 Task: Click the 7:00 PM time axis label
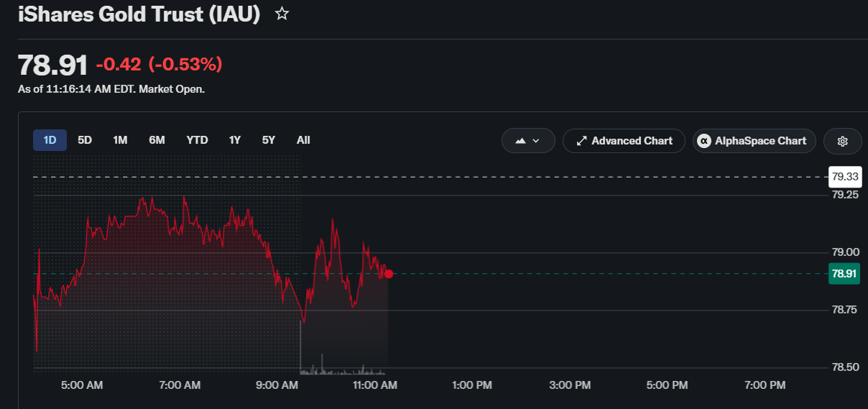pos(765,385)
